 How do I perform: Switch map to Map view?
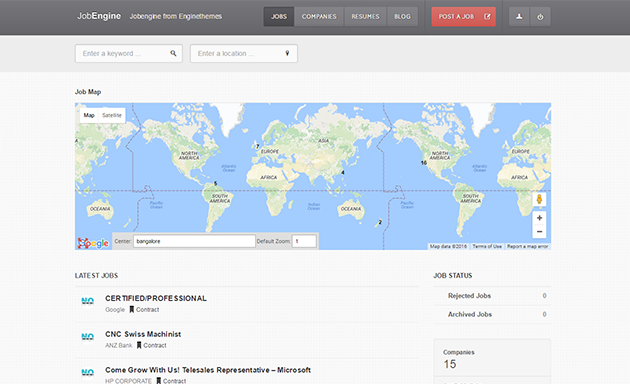click(x=89, y=115)
